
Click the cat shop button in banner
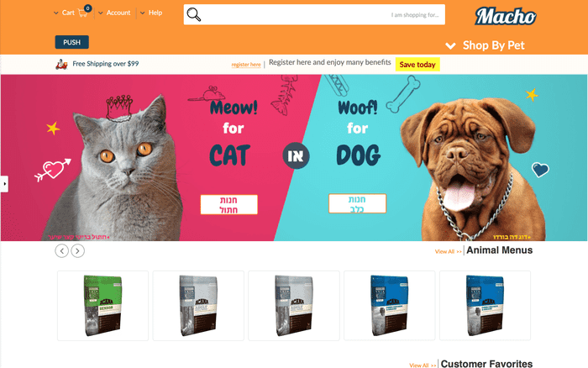click(228, 204)
